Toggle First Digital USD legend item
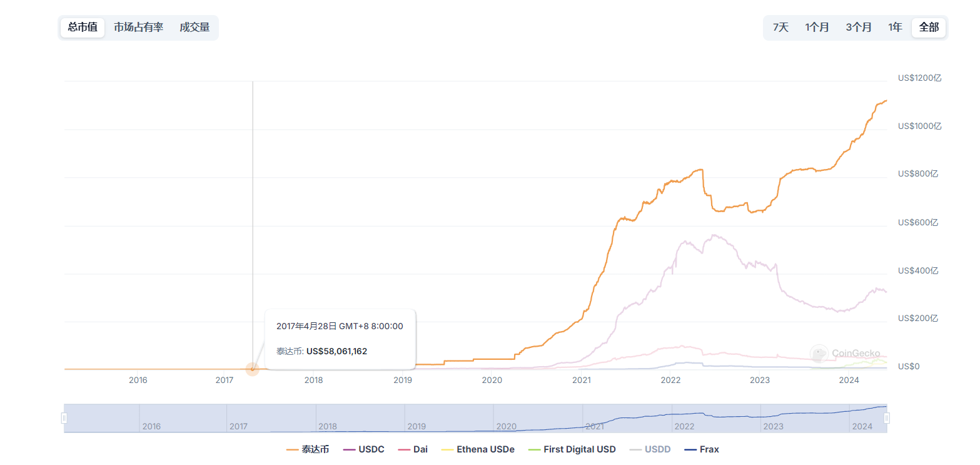 coord(572,449)
